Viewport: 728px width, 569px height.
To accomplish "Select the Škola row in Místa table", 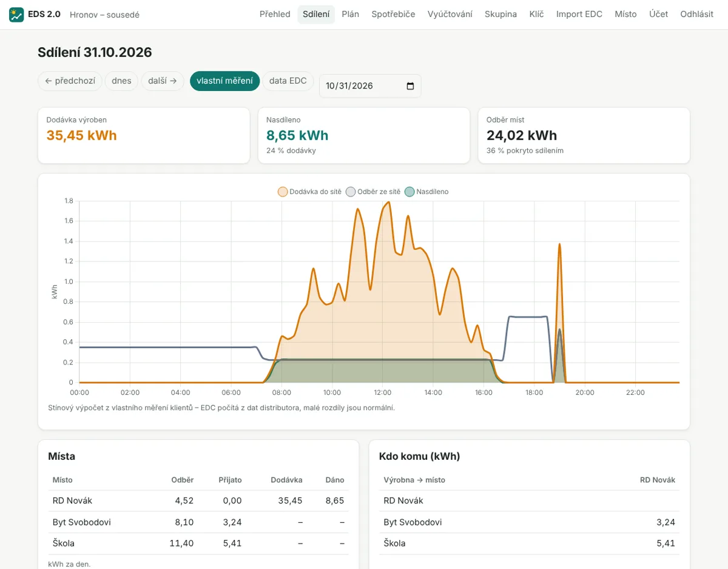I will pyautogui.click(x=198, y=544).
